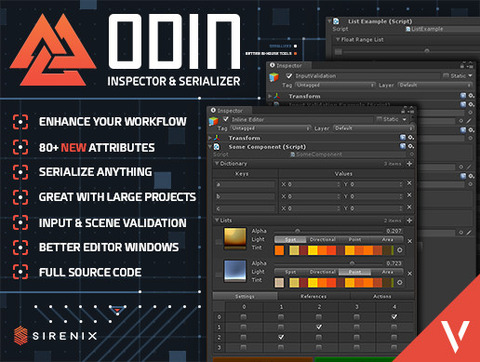
Task: Click the lock icon of front Inspector window
Action: (x=403, y=111)
